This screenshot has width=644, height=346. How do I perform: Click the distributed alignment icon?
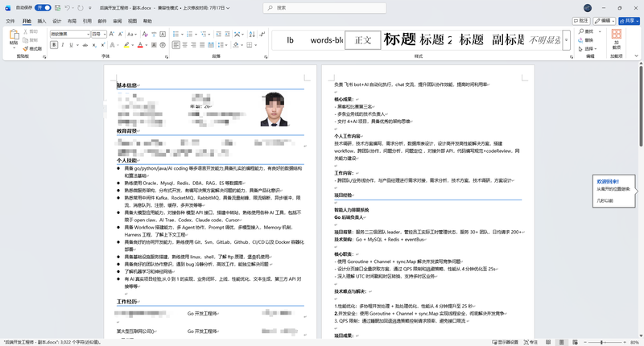pyautogui.click(x=211, y=45)
